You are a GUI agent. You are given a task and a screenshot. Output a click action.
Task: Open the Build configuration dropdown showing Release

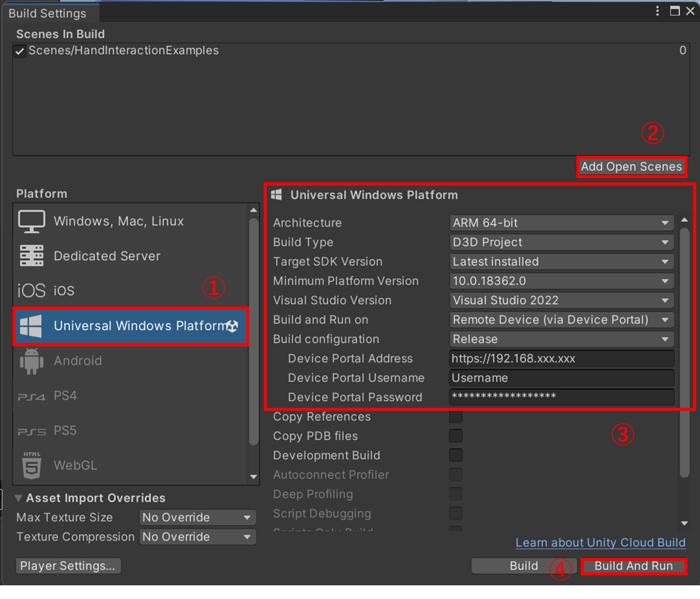[562, 339]
